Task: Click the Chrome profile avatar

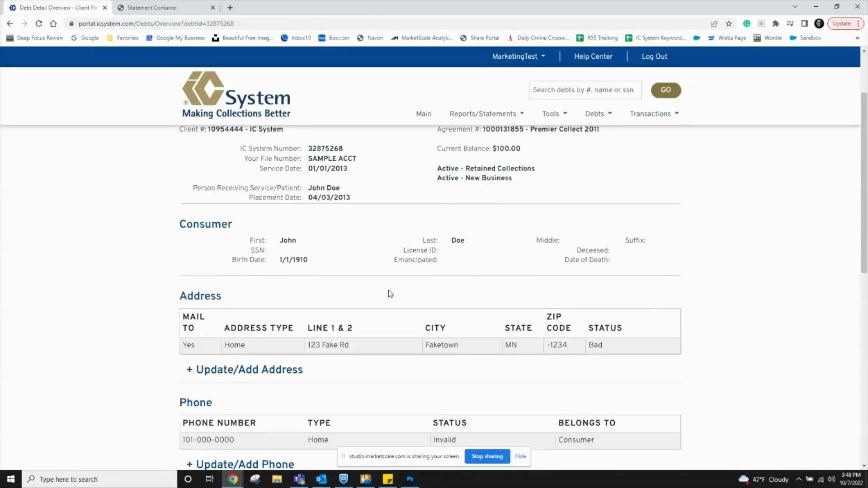Action: (x=820, y=23)
